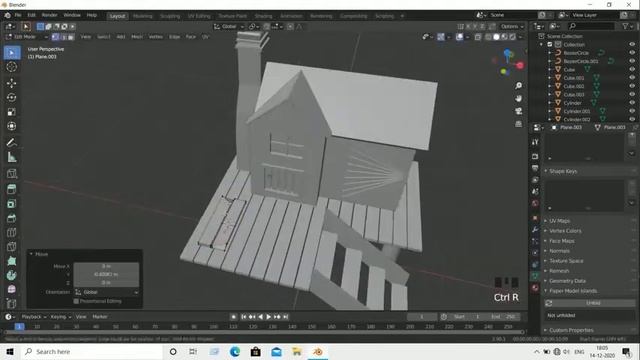The image size is (640, 360).
Task: Enable the Proportional Editing checkbox
Action: (x=76, y=301)
